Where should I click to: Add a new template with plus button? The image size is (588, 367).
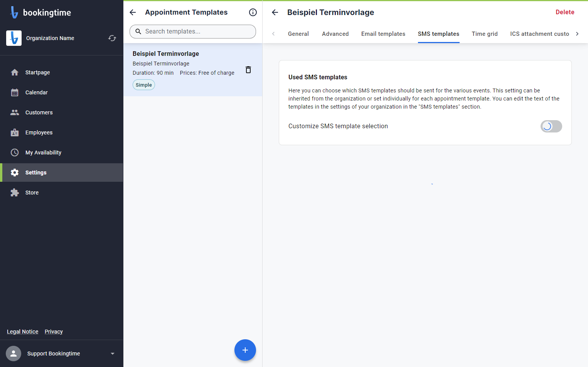[x=245, y=350]
